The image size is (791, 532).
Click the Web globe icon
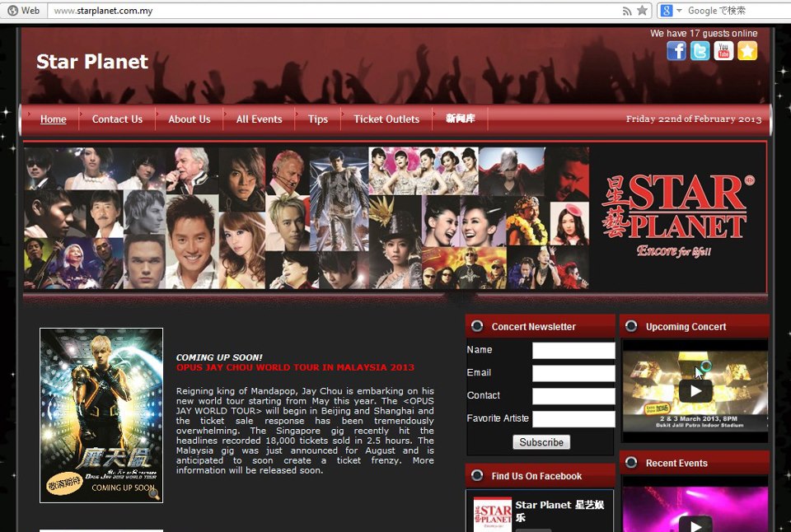[x=12, y=11]
